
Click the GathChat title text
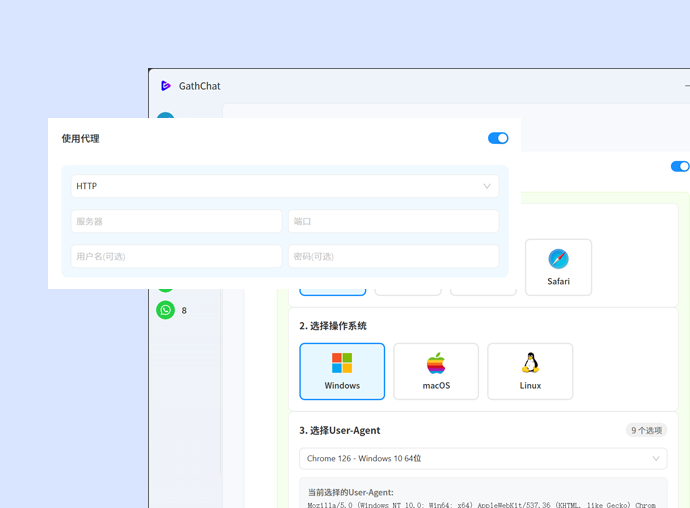click(x=199, y=86)
